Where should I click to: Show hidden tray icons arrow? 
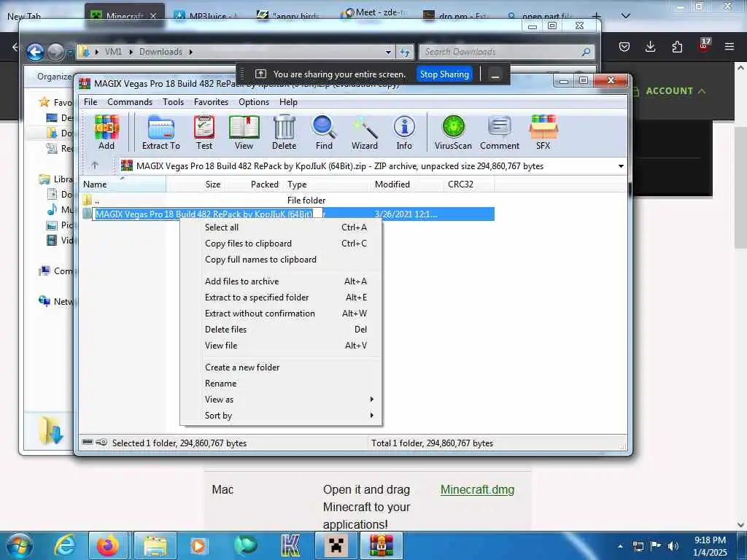click(x=620, y=546)
